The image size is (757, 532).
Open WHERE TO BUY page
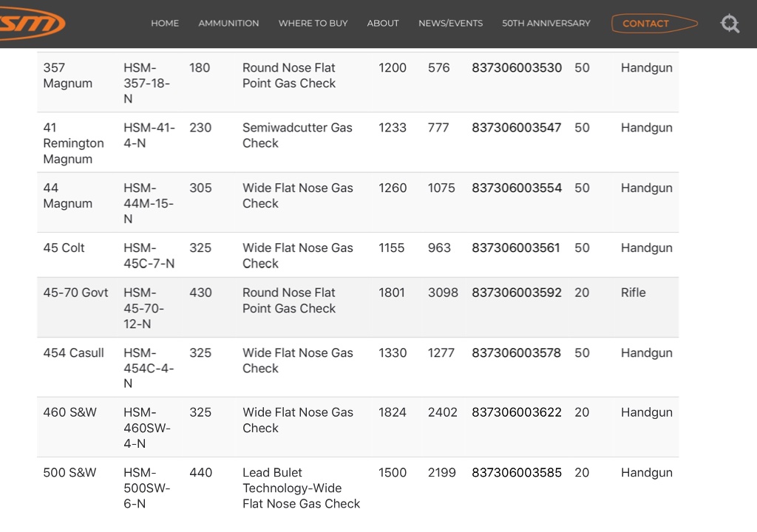click(x=313, y=23)
